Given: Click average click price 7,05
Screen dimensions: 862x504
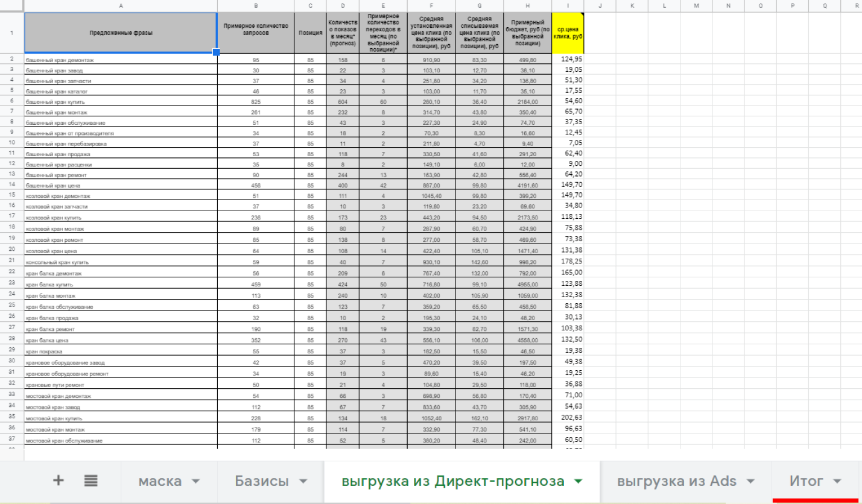Looking at the screenshot, I should (568, 143).
